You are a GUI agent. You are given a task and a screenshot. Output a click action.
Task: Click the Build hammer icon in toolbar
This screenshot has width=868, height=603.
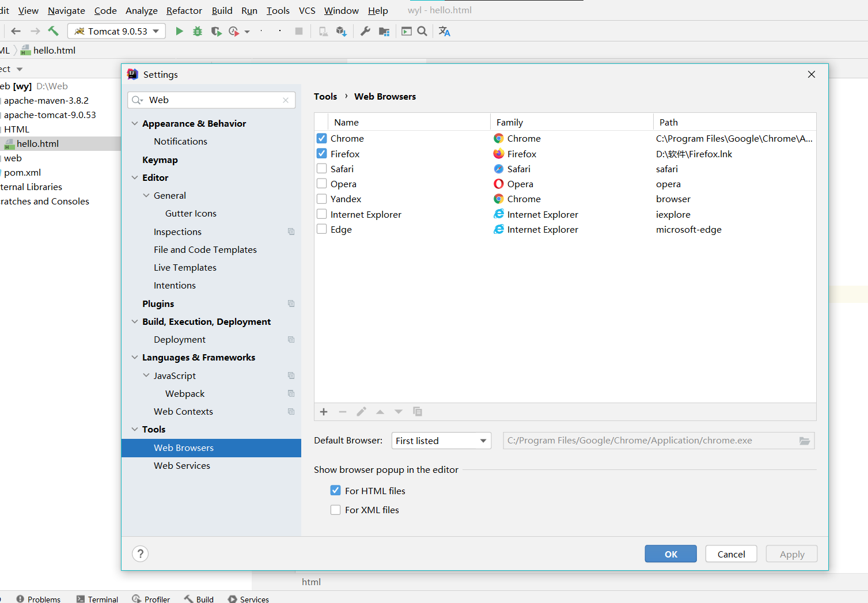(53, 31)
